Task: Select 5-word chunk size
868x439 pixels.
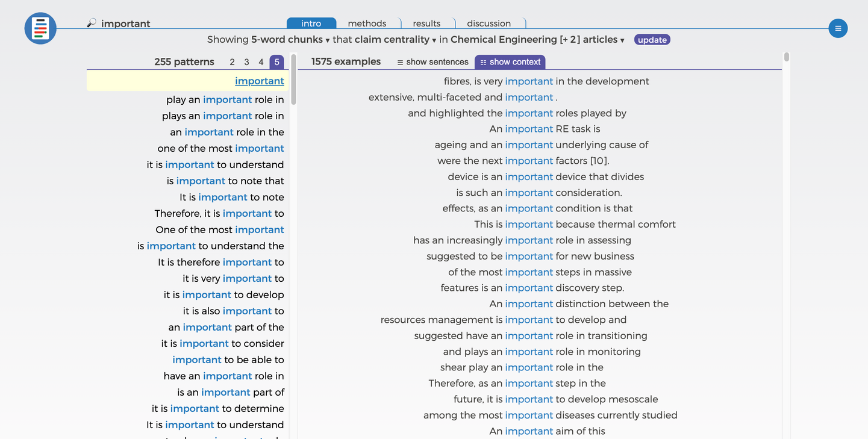Action: coord(276,62)
